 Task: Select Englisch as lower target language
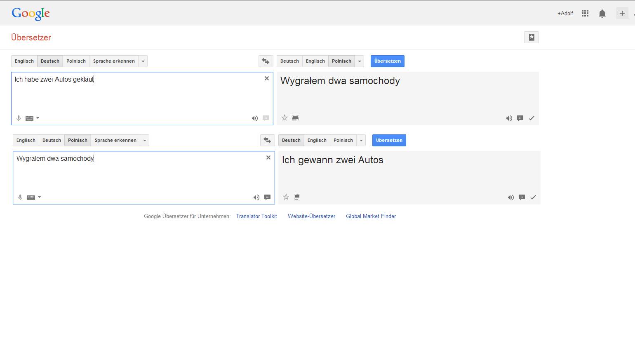click(x=317, y=140)
